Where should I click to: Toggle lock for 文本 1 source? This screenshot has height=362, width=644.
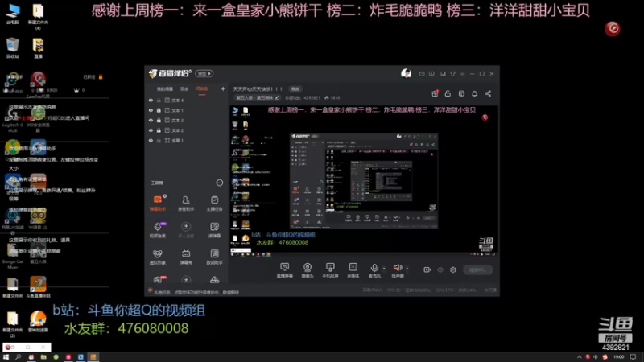[159, 110]
